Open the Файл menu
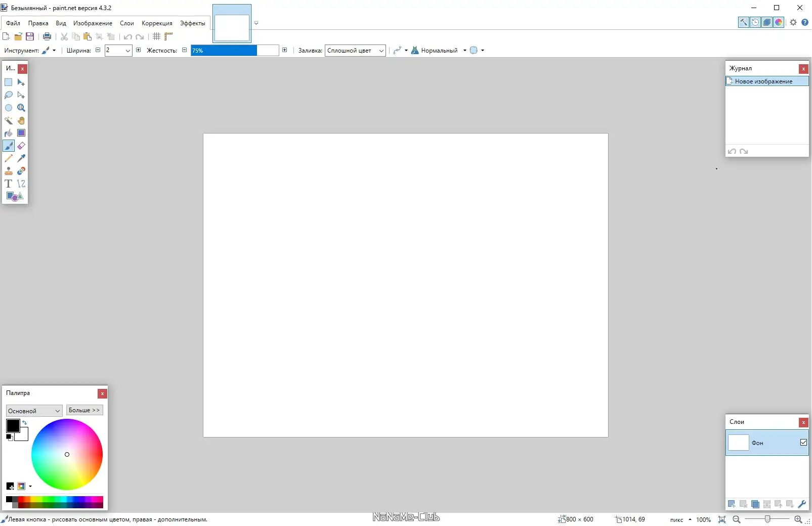Viewport: 812px width, 526px height. click(13, 23)
